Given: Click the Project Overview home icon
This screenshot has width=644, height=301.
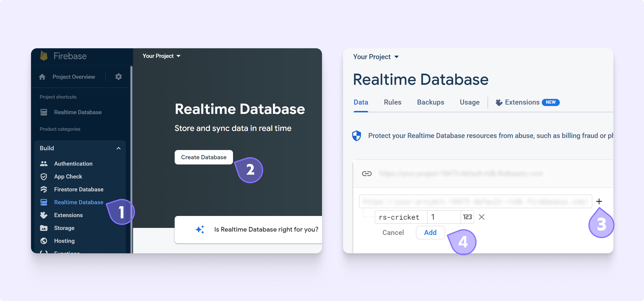Looking at the screenshot, I should pos(42,77).
